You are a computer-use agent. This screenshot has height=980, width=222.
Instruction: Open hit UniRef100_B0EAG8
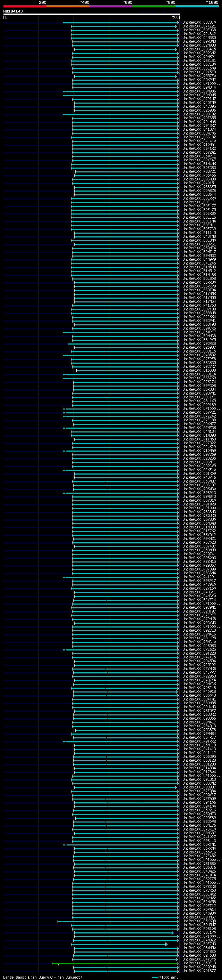tap(199, 30)
